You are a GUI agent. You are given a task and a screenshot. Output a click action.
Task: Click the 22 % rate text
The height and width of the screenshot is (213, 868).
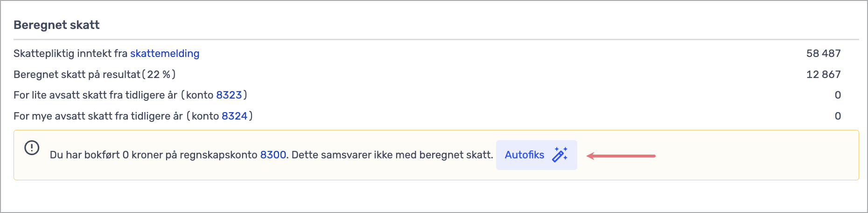(x=159, y=75)
